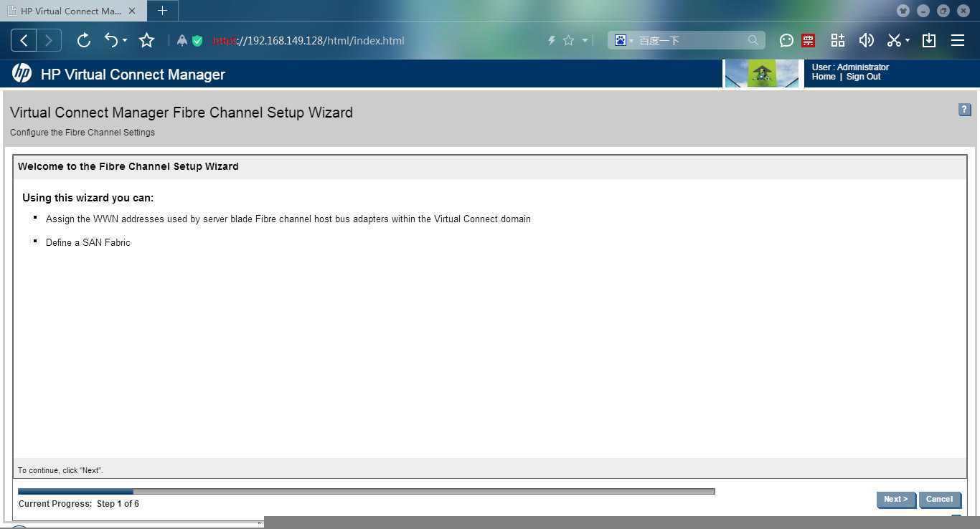Expand the screenshot tool dropdown arrow
Screen dimensions: 980x529
(x=908, y=41)
